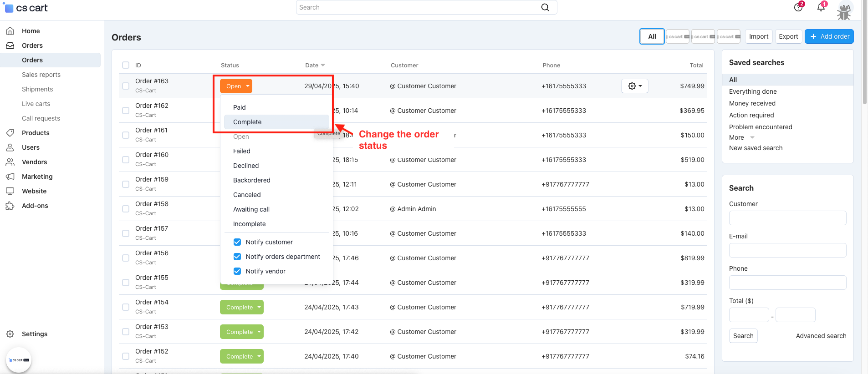The height and width of the screenshot is (374, 868).
Task: Open Advanced search link
Action: [x=821, y=336]
